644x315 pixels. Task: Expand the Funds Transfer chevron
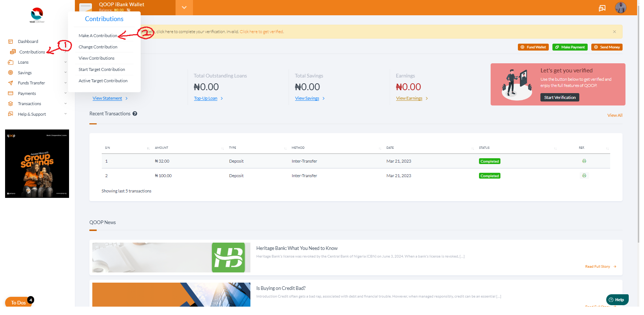click(x=65, y=83)
